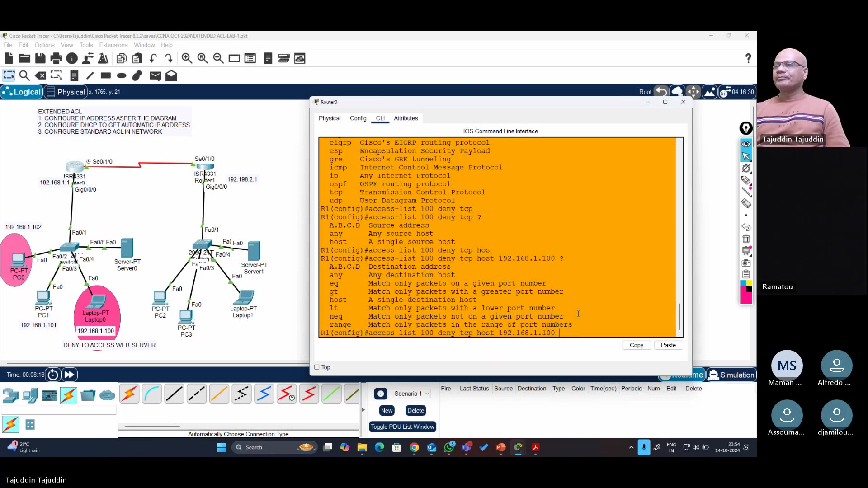Select the automatic connection type lightning tool

(129, 394)
